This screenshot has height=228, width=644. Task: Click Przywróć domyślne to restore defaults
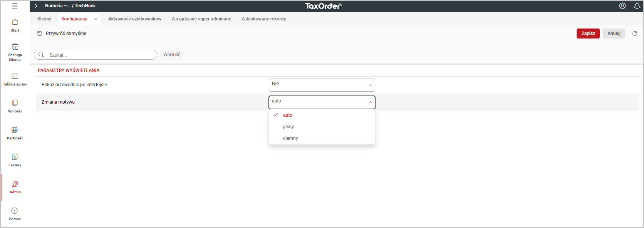(x=62, y=34)
